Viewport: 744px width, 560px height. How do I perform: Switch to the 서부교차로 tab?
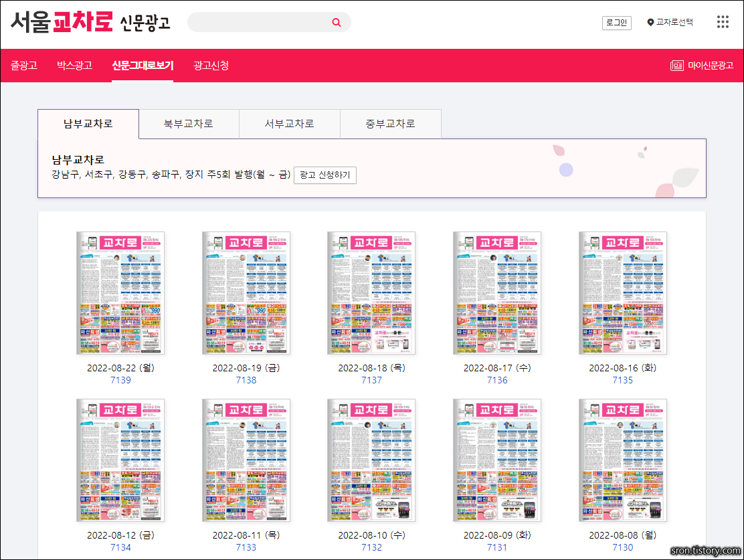click(290, 124)
